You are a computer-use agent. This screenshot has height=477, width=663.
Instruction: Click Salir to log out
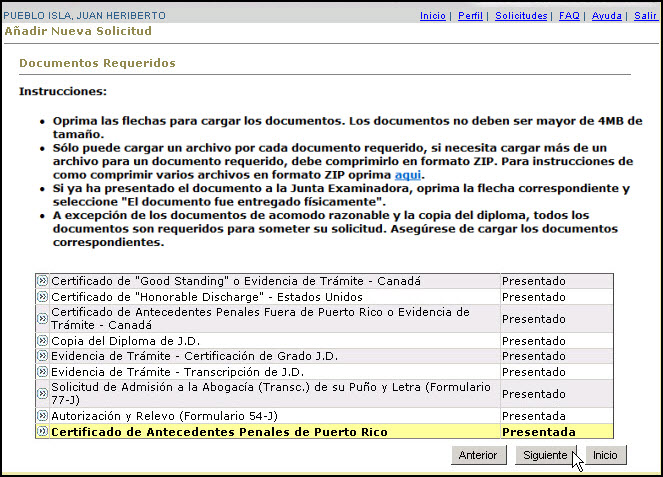[x=645, y=17]
